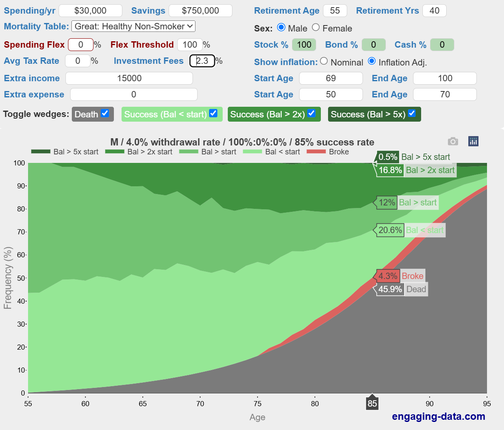Open the engaging-data.com link
Viewport: 504px width, 430px height.
coord(439,416)
